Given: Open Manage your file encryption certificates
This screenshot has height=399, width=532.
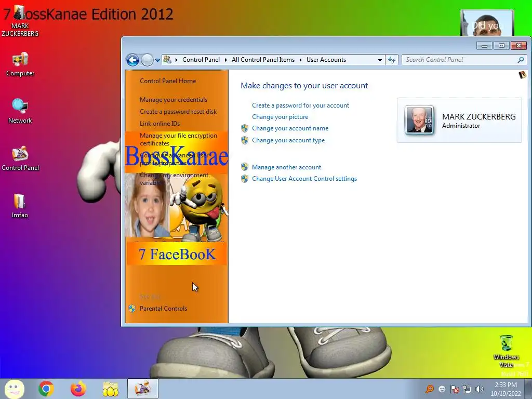Looking at the screenshot, I should click(178, 139).
